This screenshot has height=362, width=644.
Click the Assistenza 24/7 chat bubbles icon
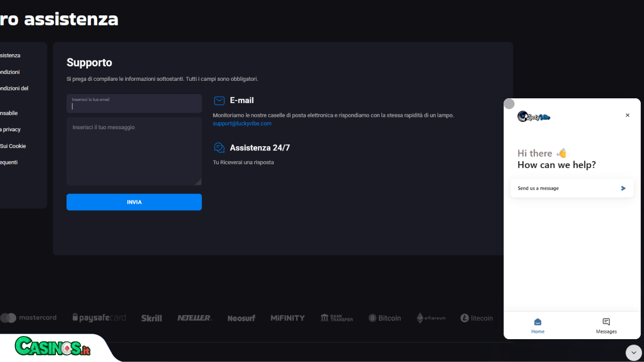pos(219,148)
